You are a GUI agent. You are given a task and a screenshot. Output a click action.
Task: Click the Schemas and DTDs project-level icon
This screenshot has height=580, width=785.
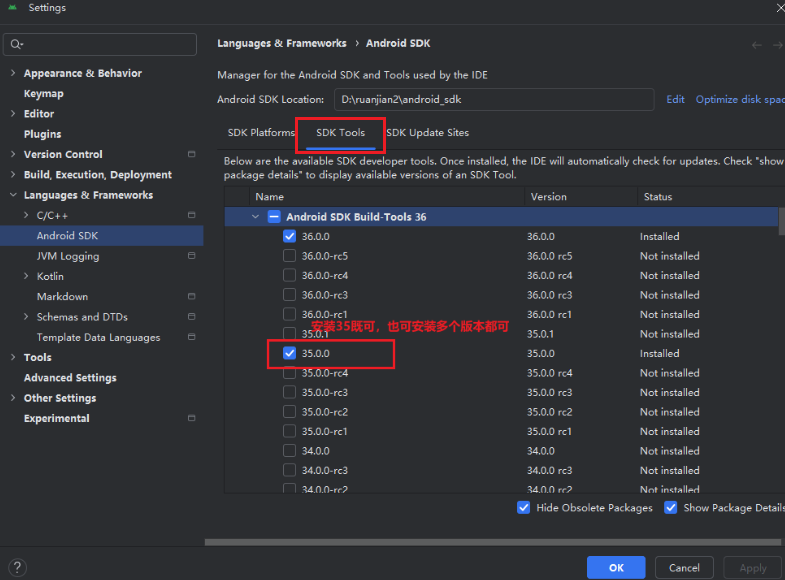(191, 317)
